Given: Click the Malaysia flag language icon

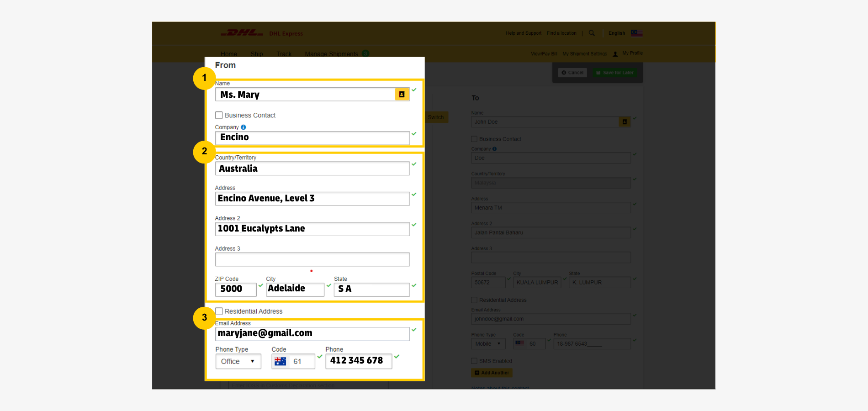Looking at the screenshot, I should click(x=637, y=33).
